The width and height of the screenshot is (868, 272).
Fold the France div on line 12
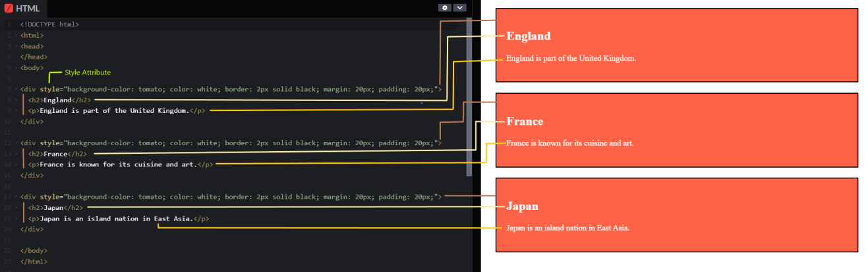tap(15, 143)
